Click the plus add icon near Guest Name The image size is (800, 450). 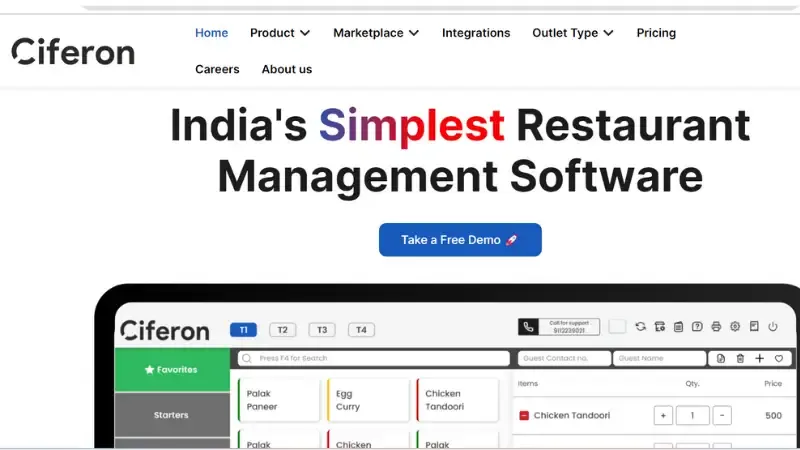click(x=759, y=359)
